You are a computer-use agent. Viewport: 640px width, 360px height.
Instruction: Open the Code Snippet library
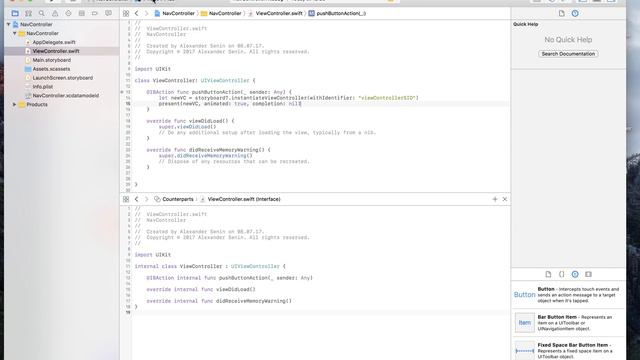(562, 274)
